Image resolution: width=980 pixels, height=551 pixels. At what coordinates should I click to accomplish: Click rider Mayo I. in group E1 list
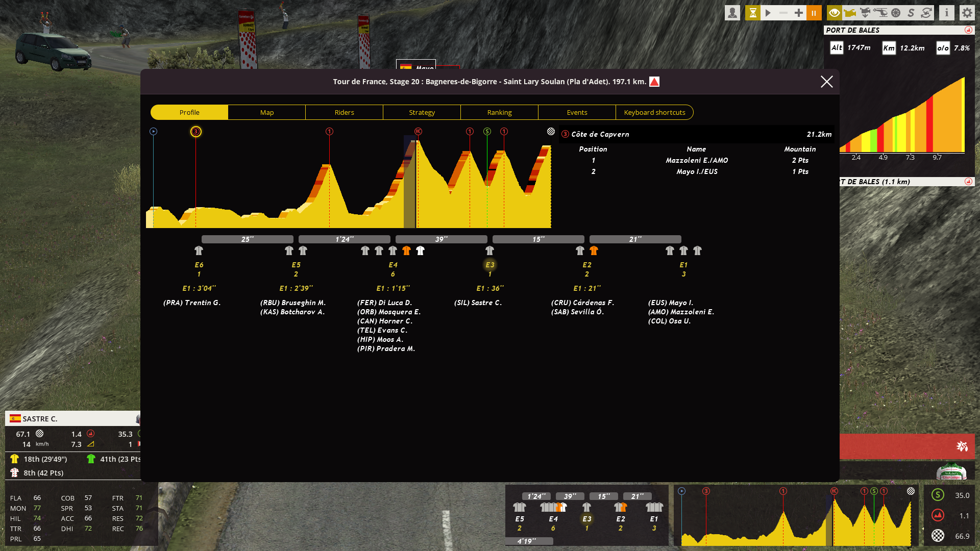pyautogui.click(x=671, y=303)
